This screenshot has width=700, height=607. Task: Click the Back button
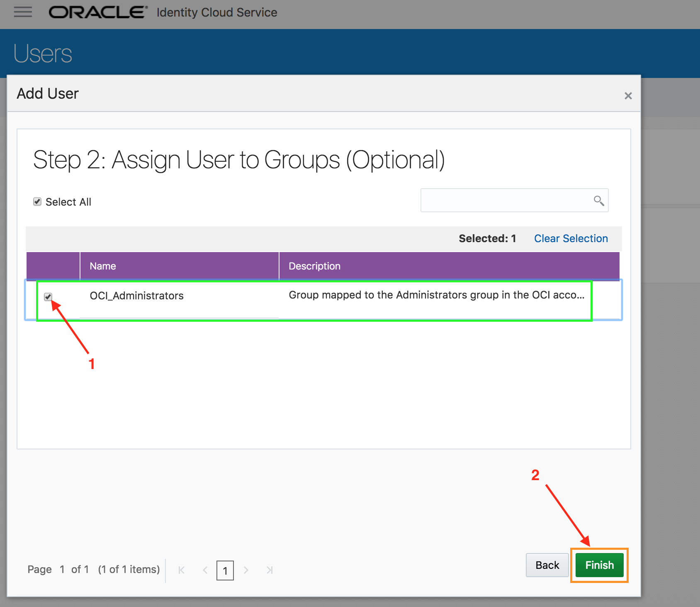[547, 565]
